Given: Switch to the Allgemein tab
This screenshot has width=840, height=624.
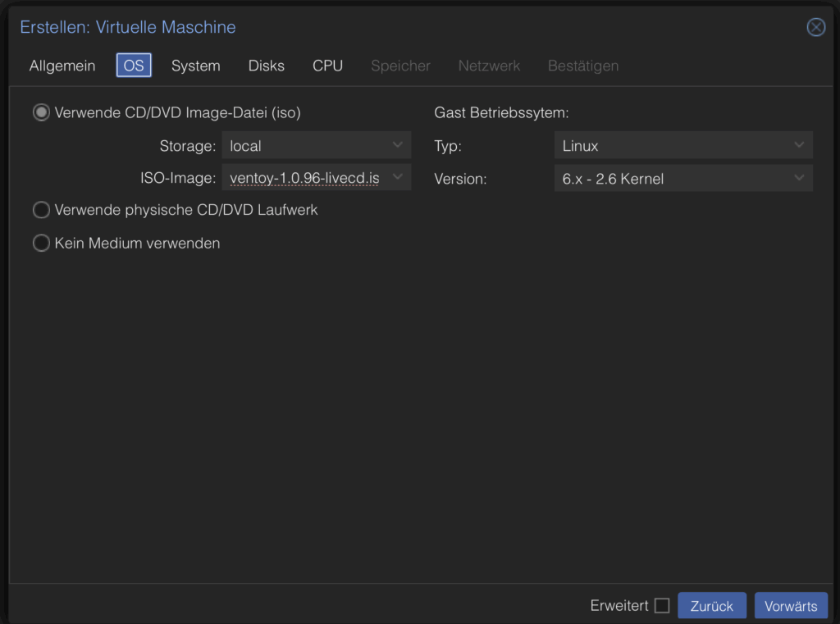Looking at the screenshot, I should (62, 66).
